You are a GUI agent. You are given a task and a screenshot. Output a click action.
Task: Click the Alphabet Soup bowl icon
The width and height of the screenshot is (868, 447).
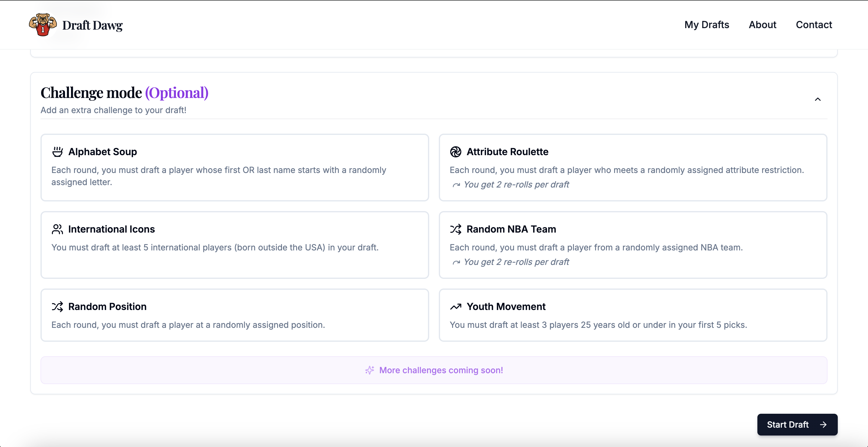pyautogui.click(x=57, y=152)
